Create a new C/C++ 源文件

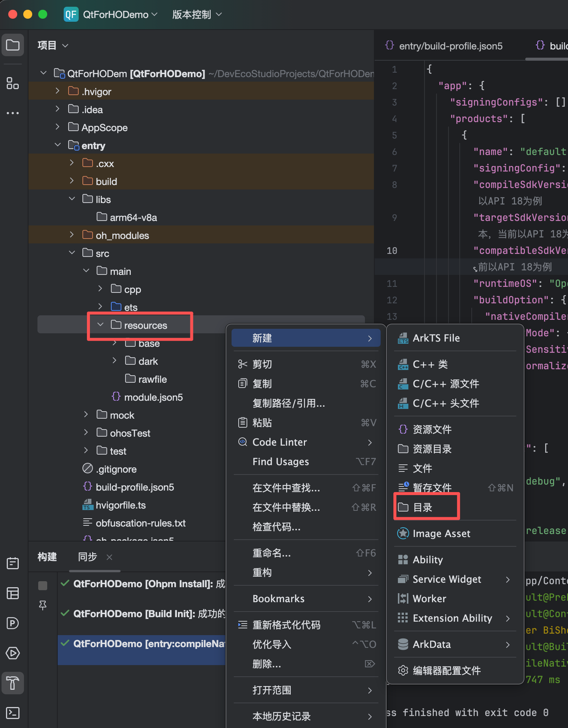coord(455,384)
